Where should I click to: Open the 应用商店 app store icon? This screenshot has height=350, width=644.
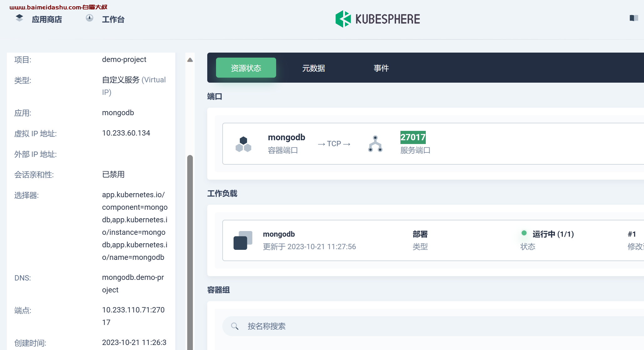pyautogui.click(x=19, y=18)
